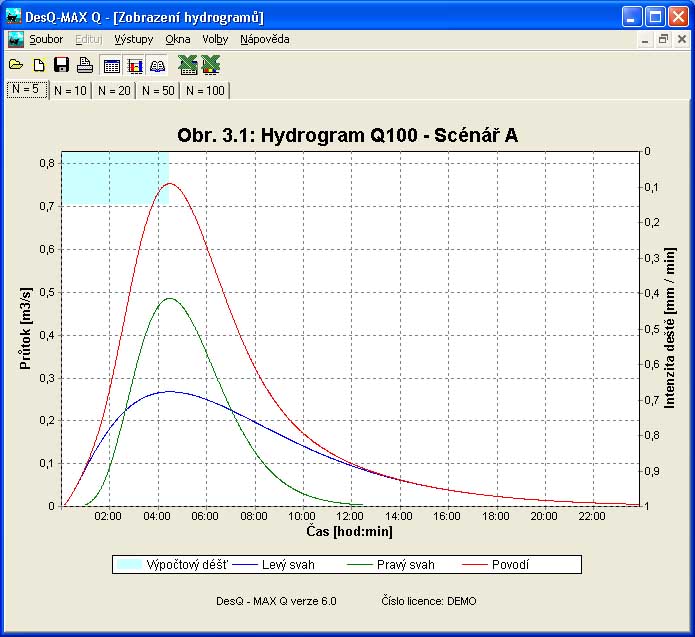Minimize the inner hydrogram child window
This screenshot has width=695, height=637.
click(645, 40)
